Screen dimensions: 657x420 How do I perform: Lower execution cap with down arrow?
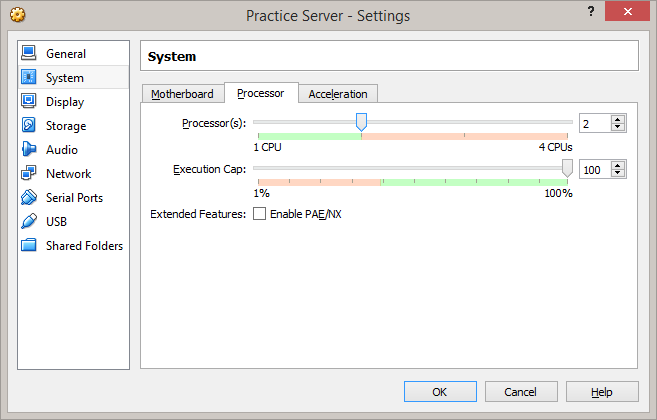click(618, 174)
